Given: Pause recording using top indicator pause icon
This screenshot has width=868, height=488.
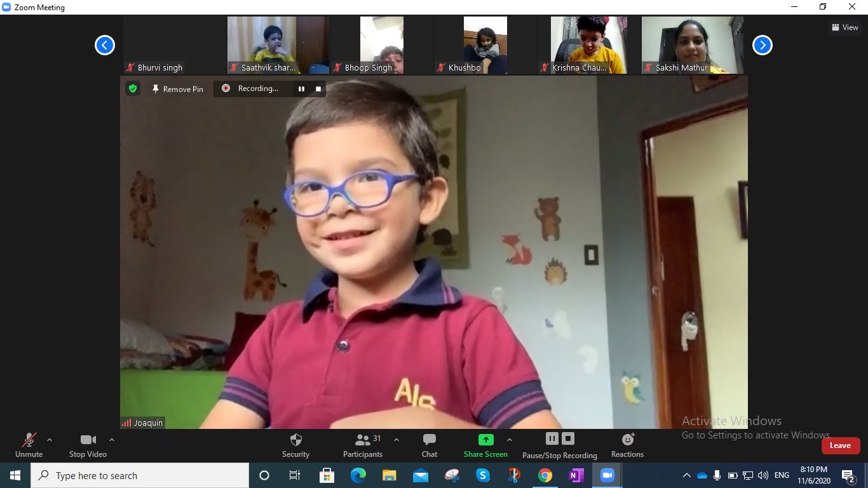Looking at the screenshot, I should 301,89.
